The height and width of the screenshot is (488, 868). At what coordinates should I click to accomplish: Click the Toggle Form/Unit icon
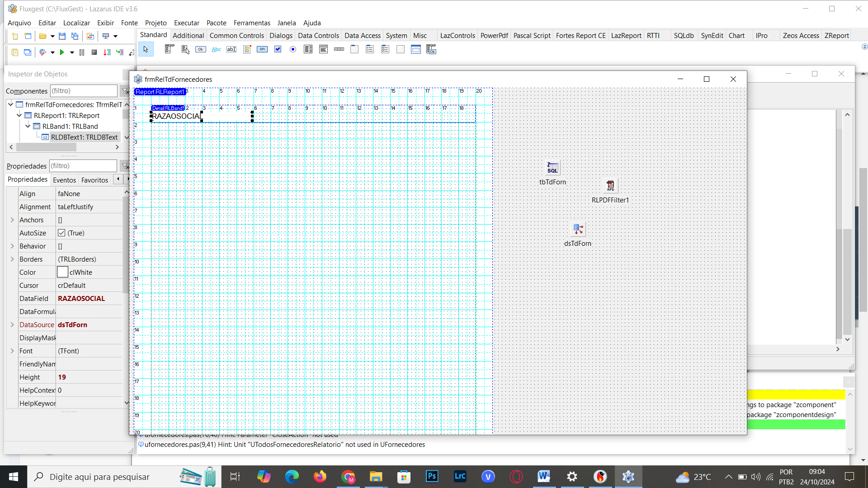90,36
